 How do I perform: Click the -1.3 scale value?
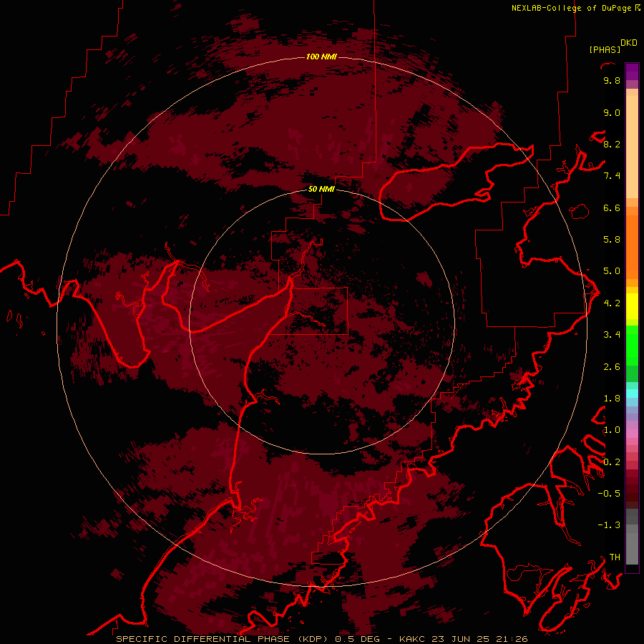point(609,525)
